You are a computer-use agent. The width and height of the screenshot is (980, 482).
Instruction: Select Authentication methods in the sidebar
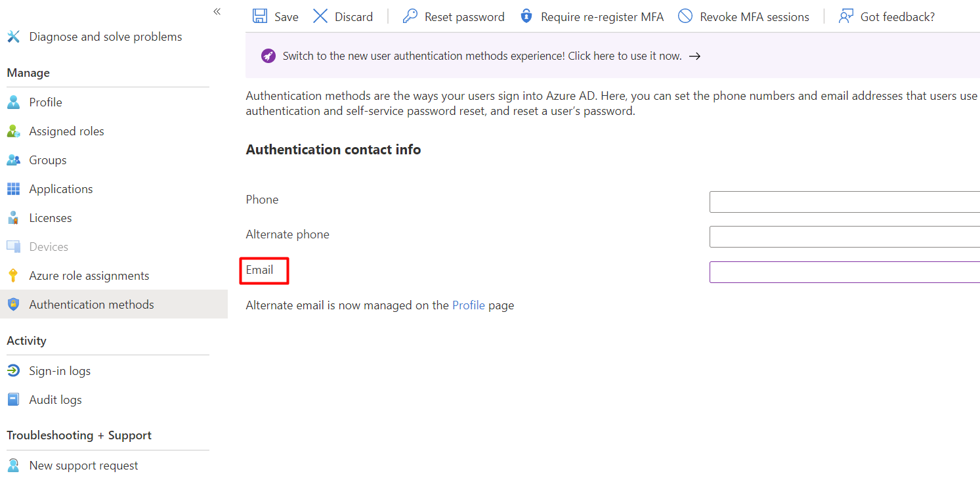pyautogui.click(x=91, y=304)
